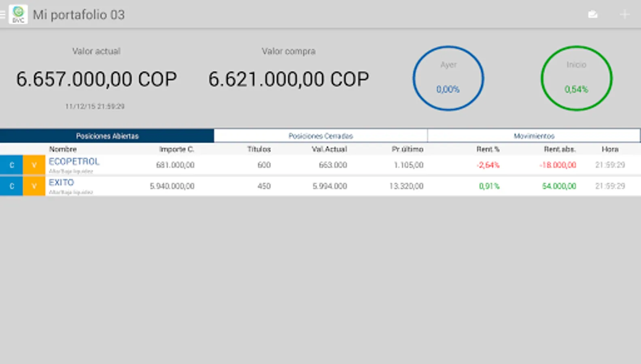Click EXITO titles count 450
This screenshot has height=364, width=641.
point(264,186)
